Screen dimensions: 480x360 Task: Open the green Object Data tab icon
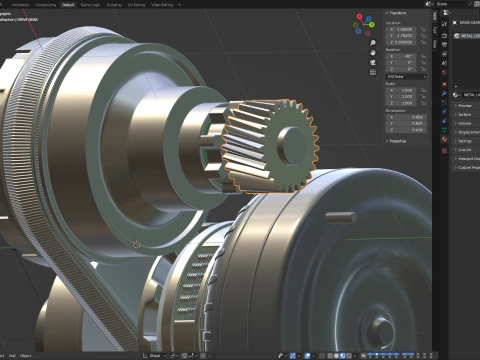444,130
